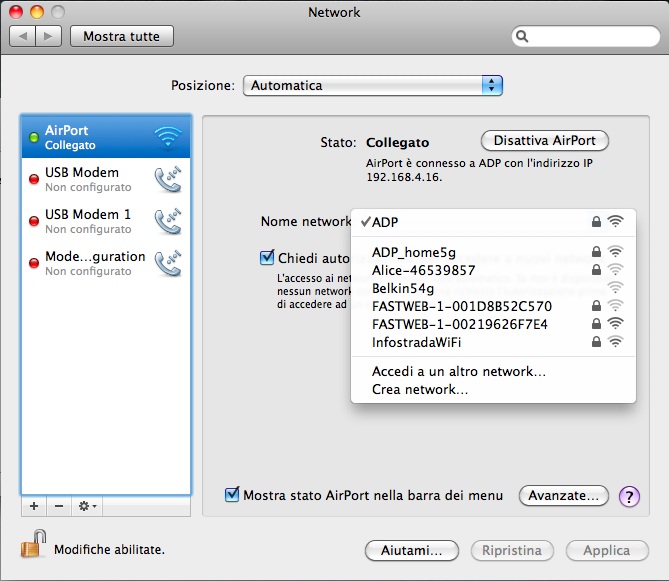The width and height of the screenshot is (669, 581).
Task: Click the red status dot for USB Modem 1
Action: (x=34, y=221)
